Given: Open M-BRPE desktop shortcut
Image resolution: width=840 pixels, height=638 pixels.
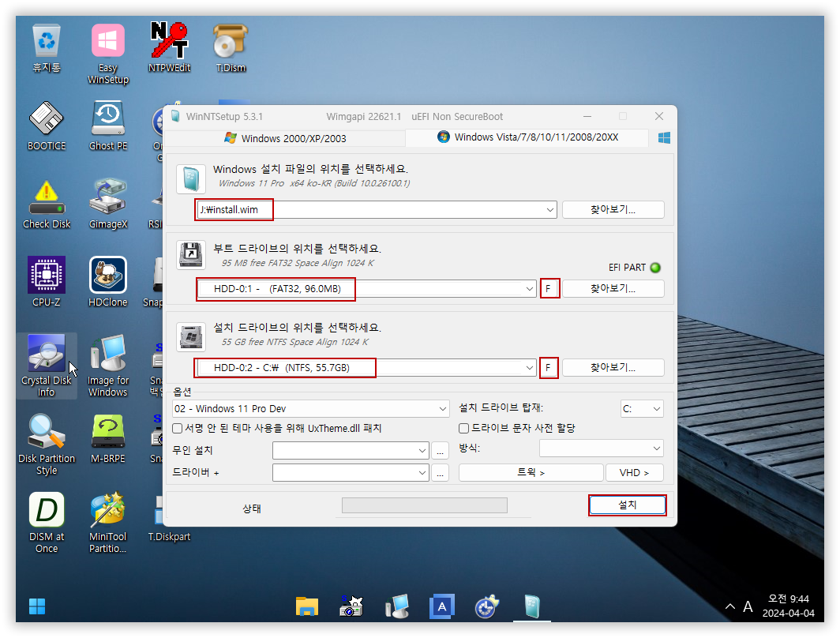Looking at the screenshot, I should tap(107, 439).
